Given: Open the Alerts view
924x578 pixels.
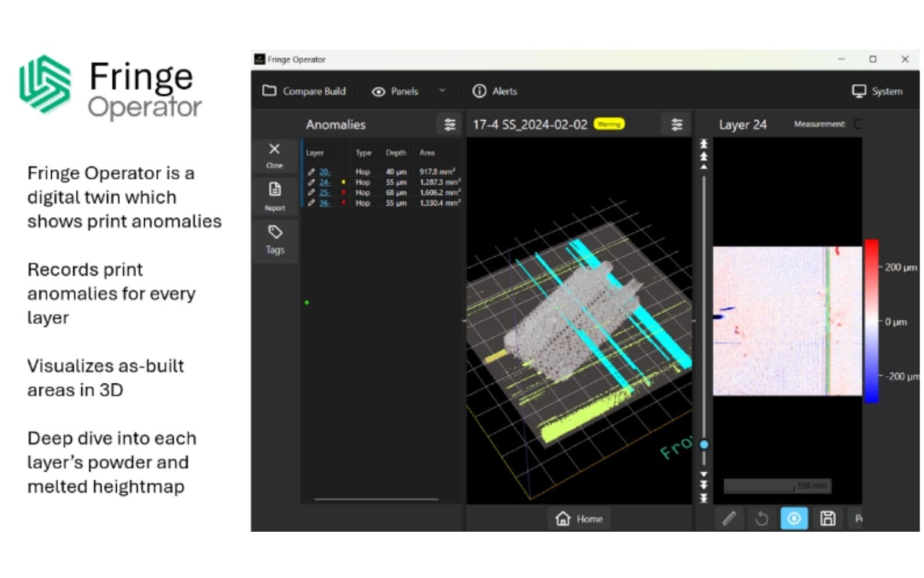Looking at the screenshot, I should (x=495, y=91).
